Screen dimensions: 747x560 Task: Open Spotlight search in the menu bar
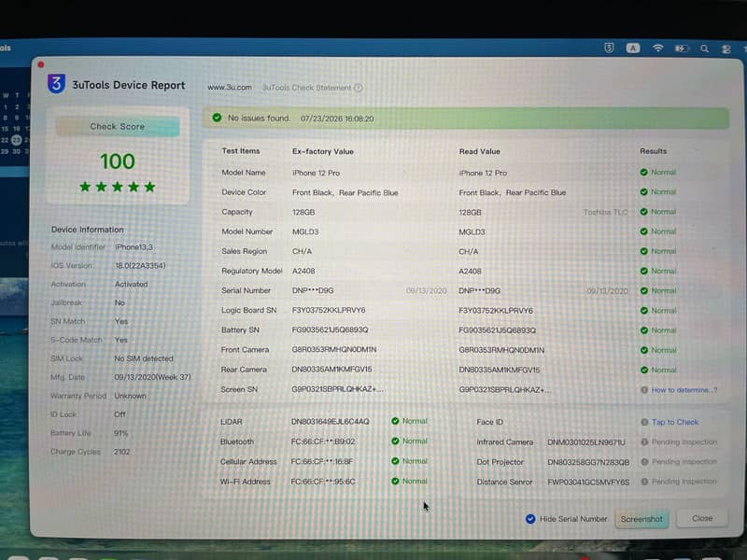pyautogui.click(x=704, y=49)
